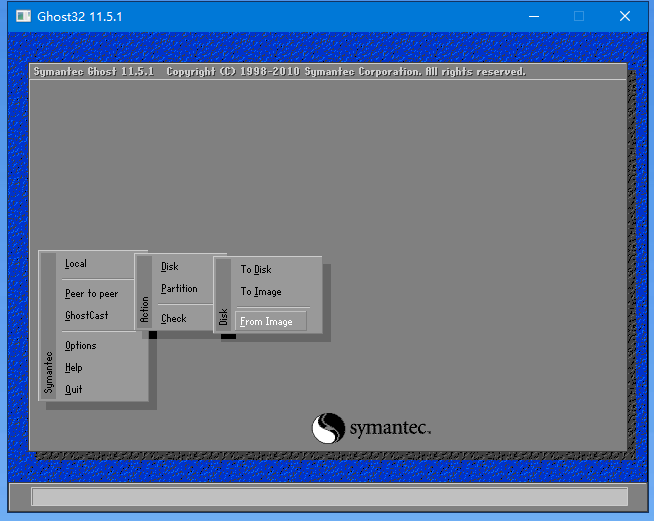Choose Partition in the Action submenu
Image resolution: width=654 pixels, height=521 pixels.
pos(179,289)
